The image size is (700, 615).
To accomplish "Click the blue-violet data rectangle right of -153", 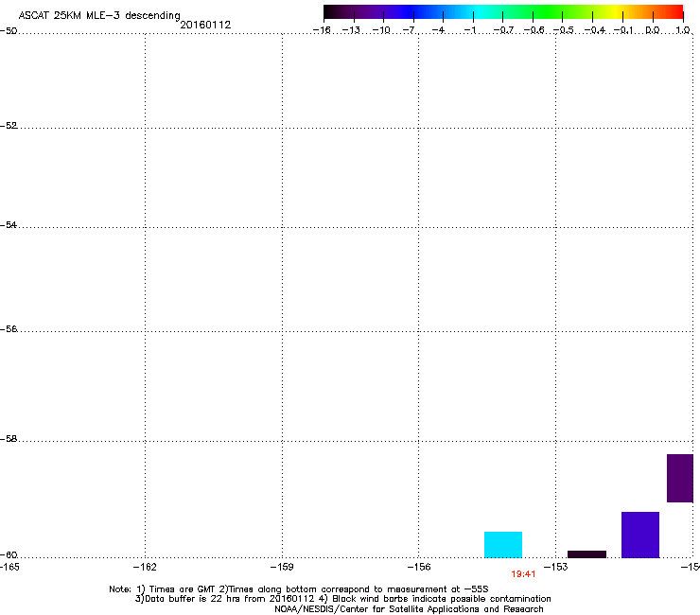I will tap(640, 535).
